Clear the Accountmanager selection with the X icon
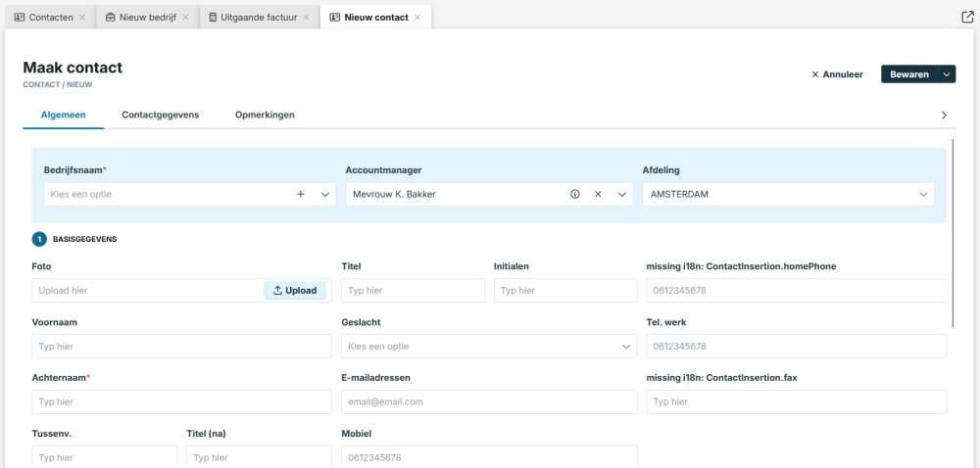Image resolution: width=980 pixels, height=468 pixels. (x=598, y=194)
